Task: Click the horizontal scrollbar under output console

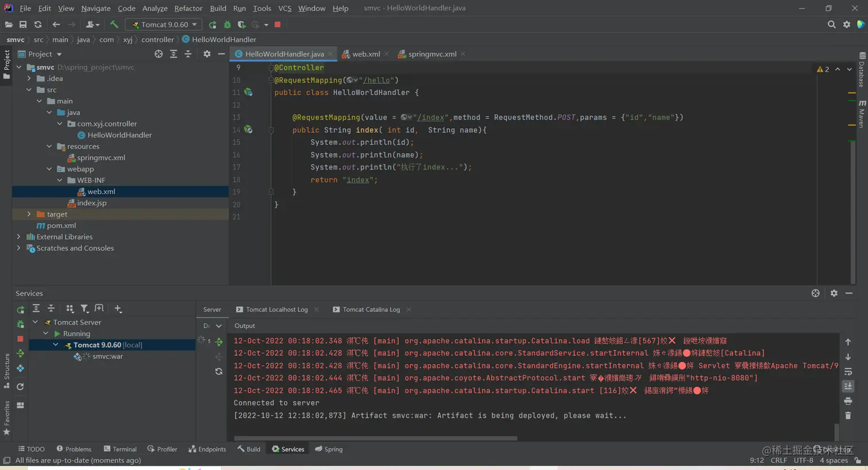Action: pos(375,438)
